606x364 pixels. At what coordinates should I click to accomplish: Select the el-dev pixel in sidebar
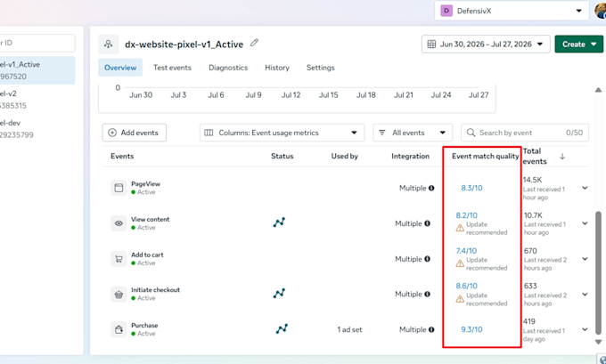[x=37, y=129]
